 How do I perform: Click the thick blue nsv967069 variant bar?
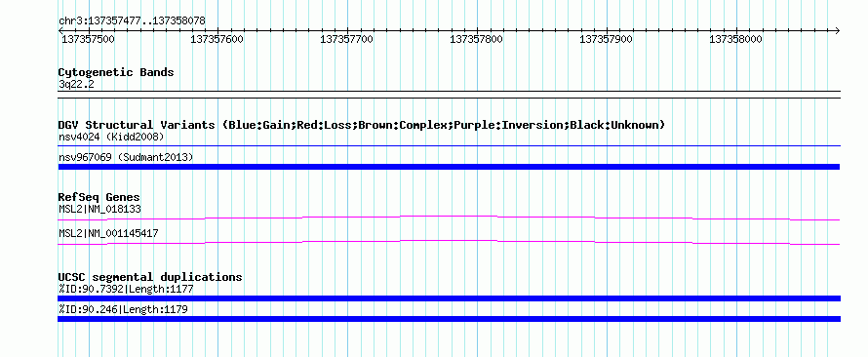449,167
